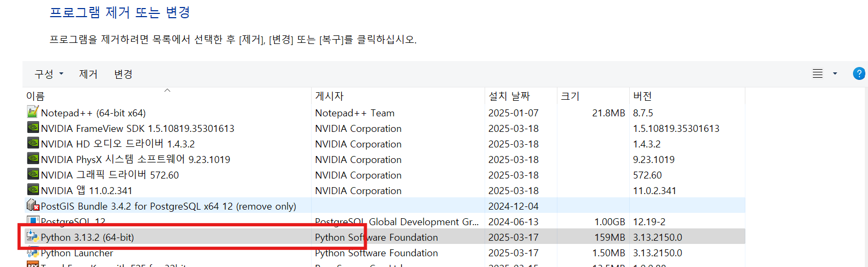Viewport: 868px width, 267px height.
Task: Sort by the 설치 날짜 column header
Action: pos(521,96)
